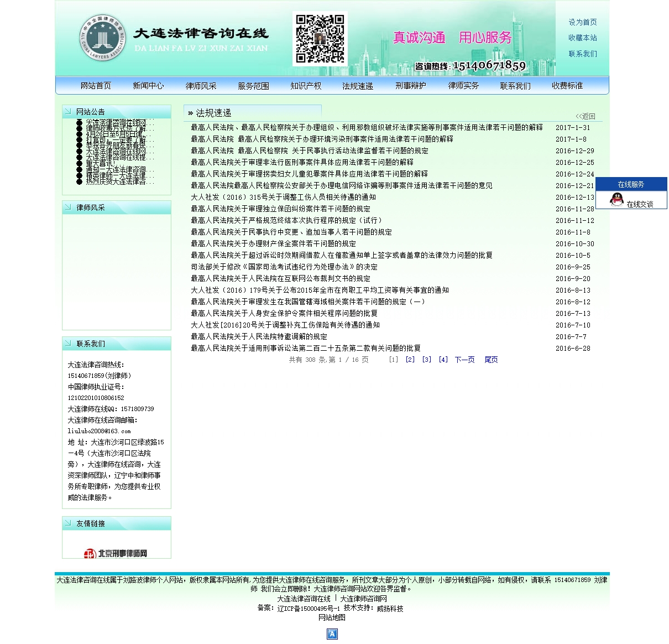669x644 pixels.
Task: Go to the 刑事辩护 navigation item
Action: pyautogui.click(x=410, y=86)
